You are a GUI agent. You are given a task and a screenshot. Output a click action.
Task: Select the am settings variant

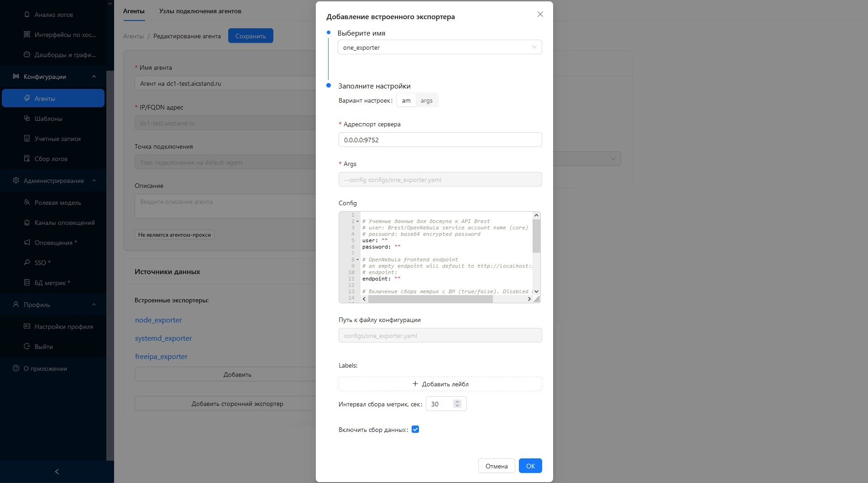(x=406, y=100)
